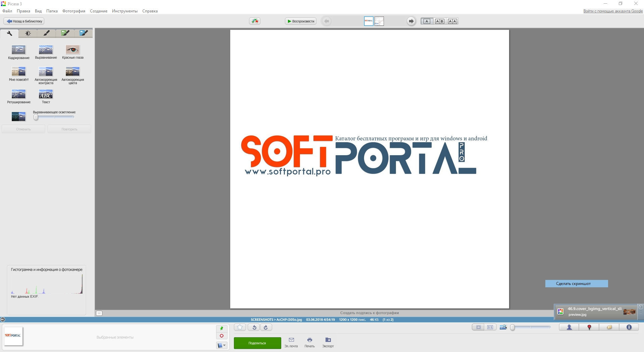Click the Печать printer icon
This screenshot has width=644, height=352.
310,340
